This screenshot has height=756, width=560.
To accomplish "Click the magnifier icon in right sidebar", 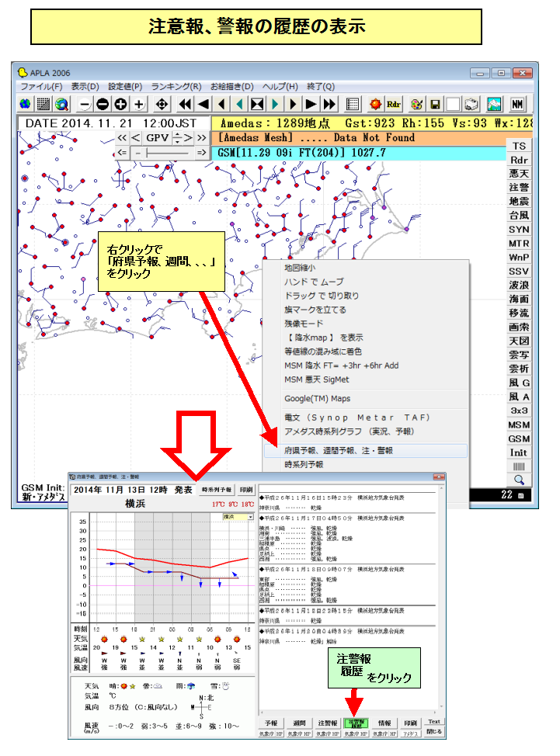I will [x=519, y=480].
